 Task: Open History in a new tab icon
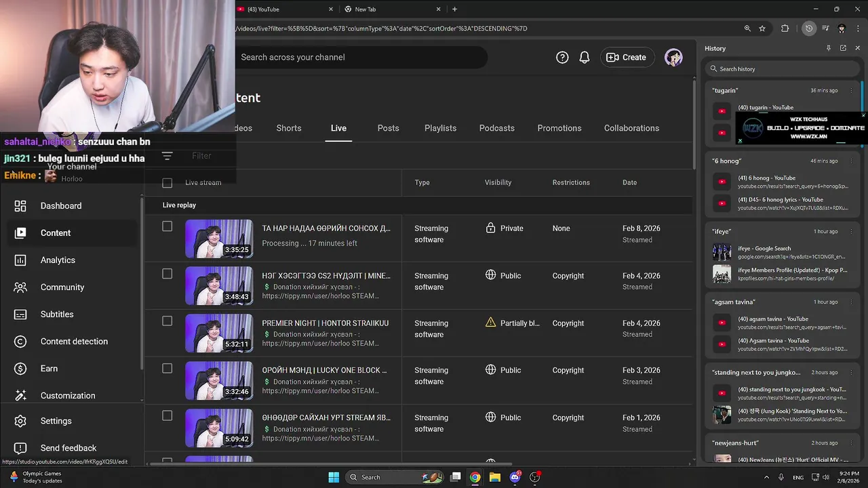pos(843,48)
